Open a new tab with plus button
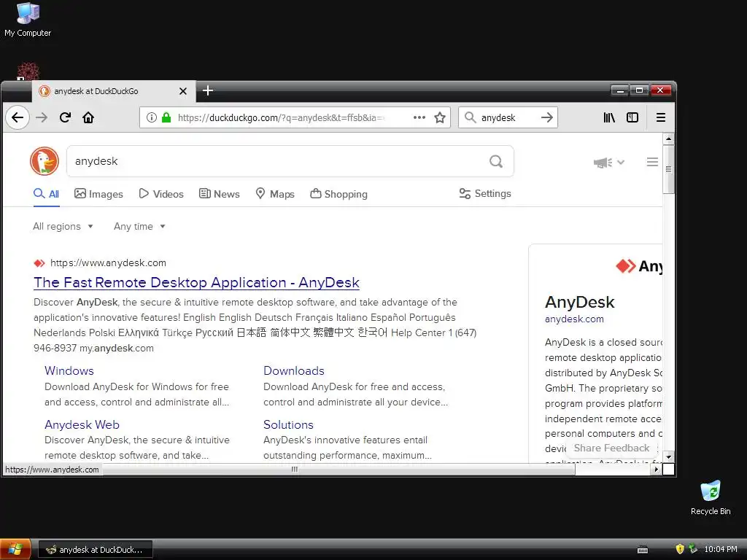This screenshot has height=560, width=747. pos(208,90)
